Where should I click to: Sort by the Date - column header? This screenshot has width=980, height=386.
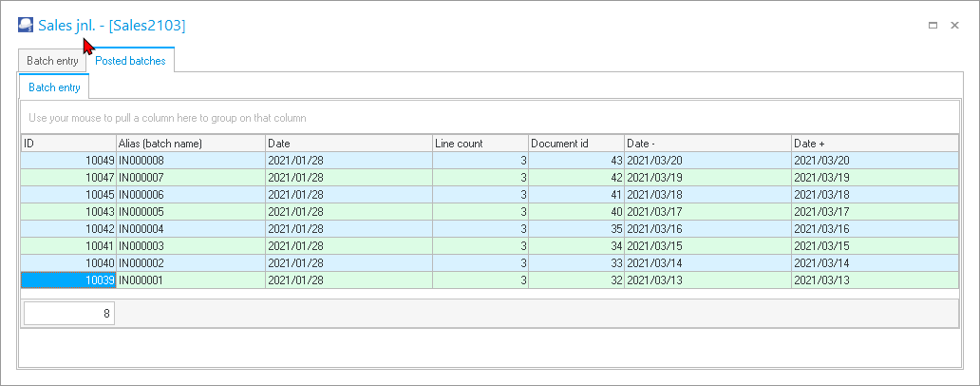tap(707, 144)
